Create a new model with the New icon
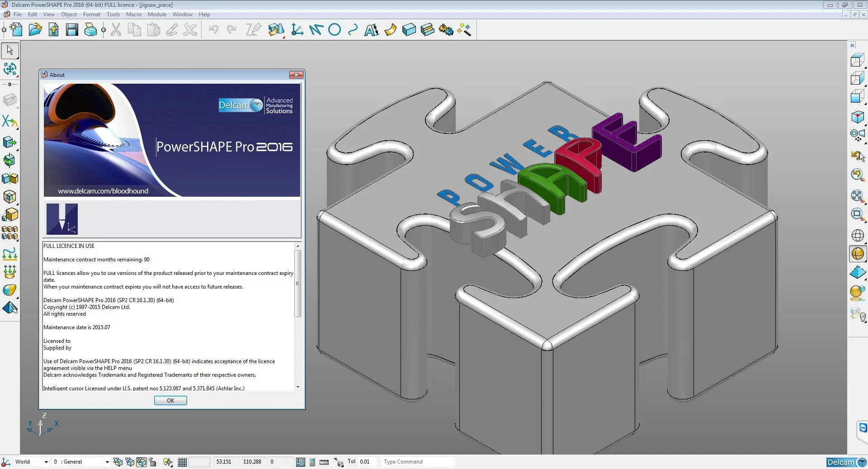The height and width of the screenshot is (469, 868). [x=16, y=30]
